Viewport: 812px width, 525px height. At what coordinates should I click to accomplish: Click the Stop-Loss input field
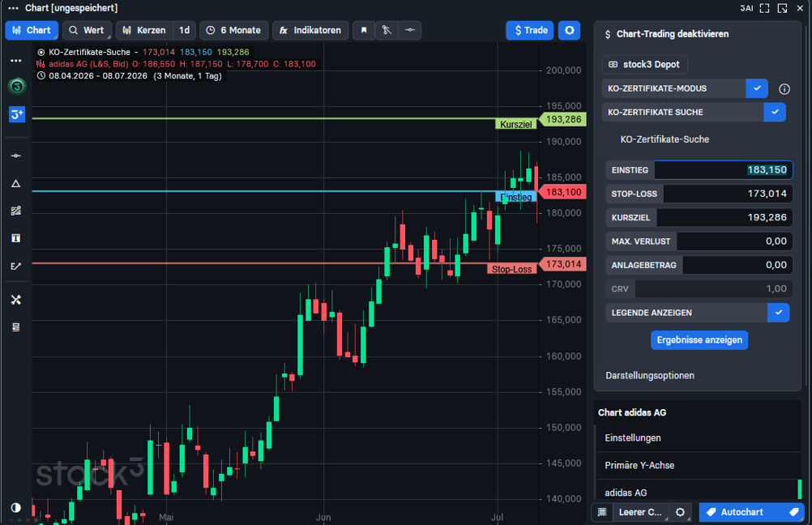728,194
